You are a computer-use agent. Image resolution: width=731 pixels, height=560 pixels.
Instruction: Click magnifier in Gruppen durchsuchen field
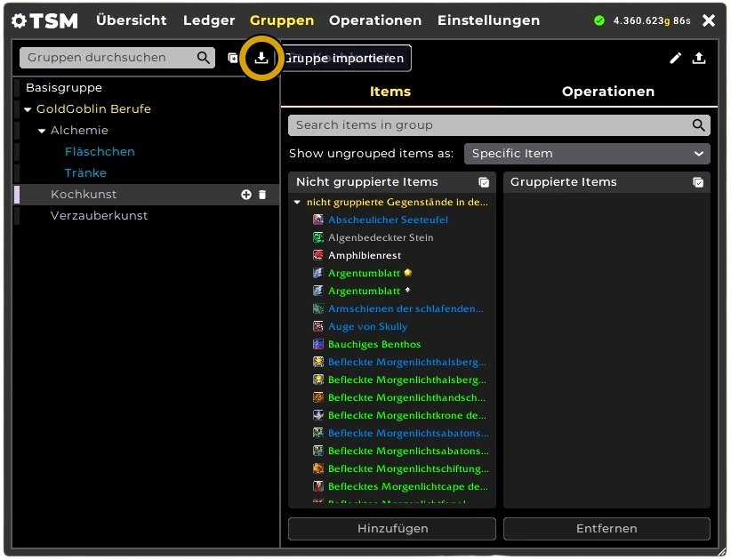(x=204, y=57)
